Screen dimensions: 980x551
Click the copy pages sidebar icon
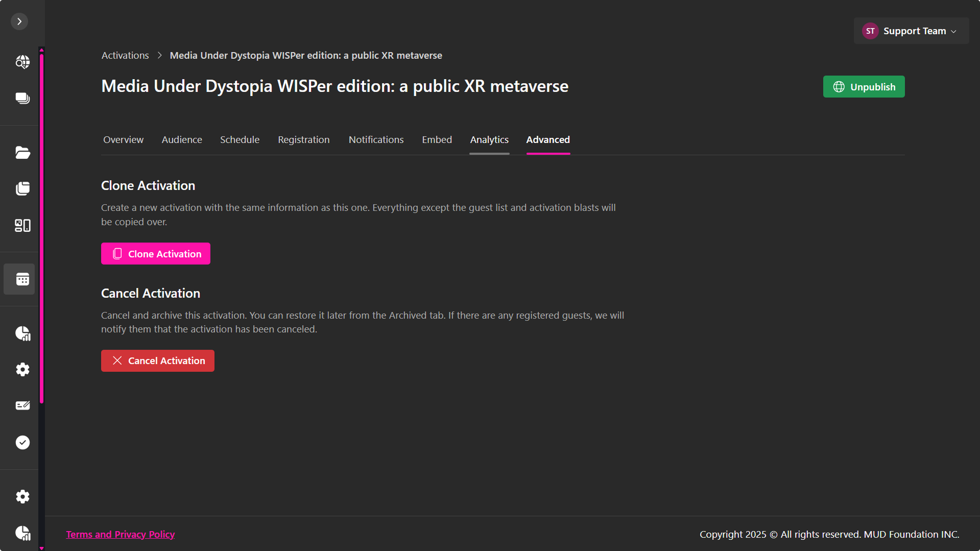(x=22, y=188)
